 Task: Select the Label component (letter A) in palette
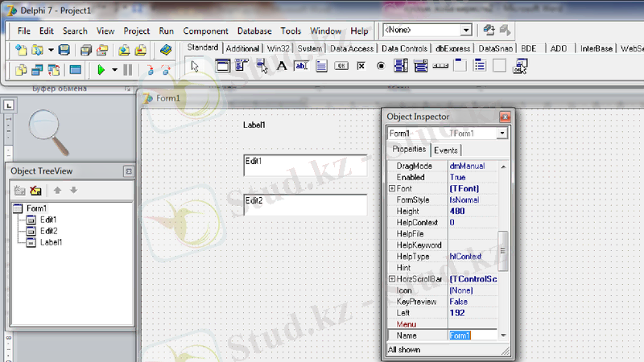point(282,67)
